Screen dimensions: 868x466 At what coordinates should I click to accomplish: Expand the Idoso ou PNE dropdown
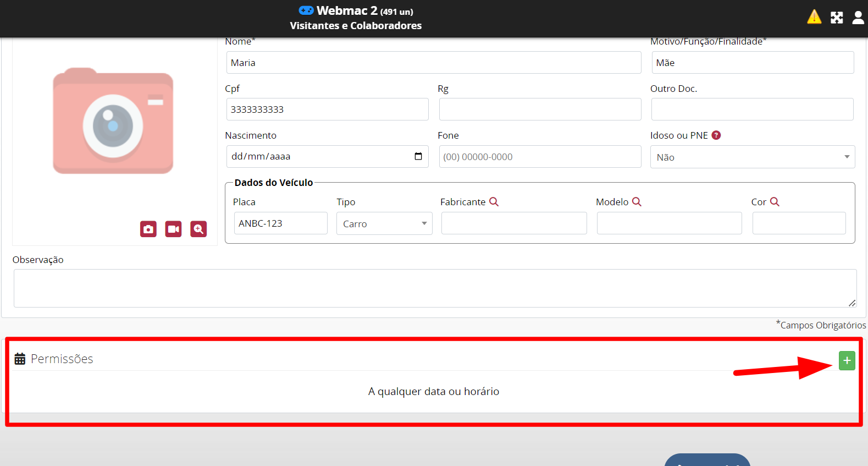pos(752,157)
